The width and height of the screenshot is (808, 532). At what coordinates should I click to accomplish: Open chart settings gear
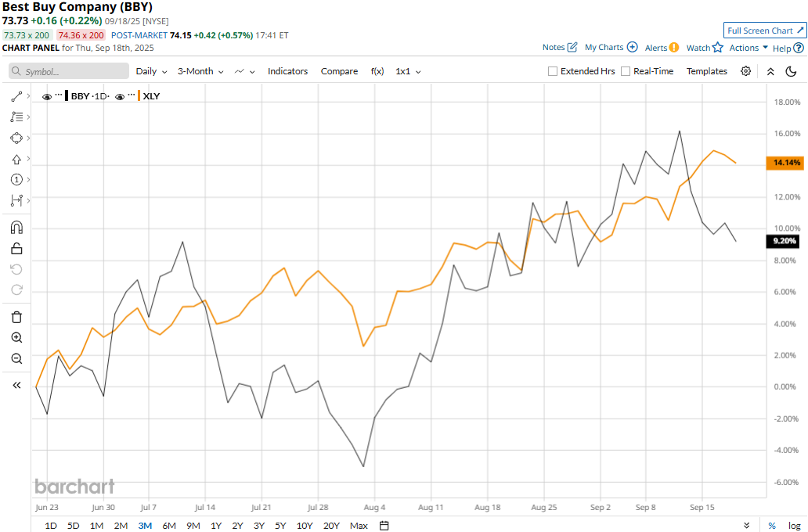(x=745, y=71)
